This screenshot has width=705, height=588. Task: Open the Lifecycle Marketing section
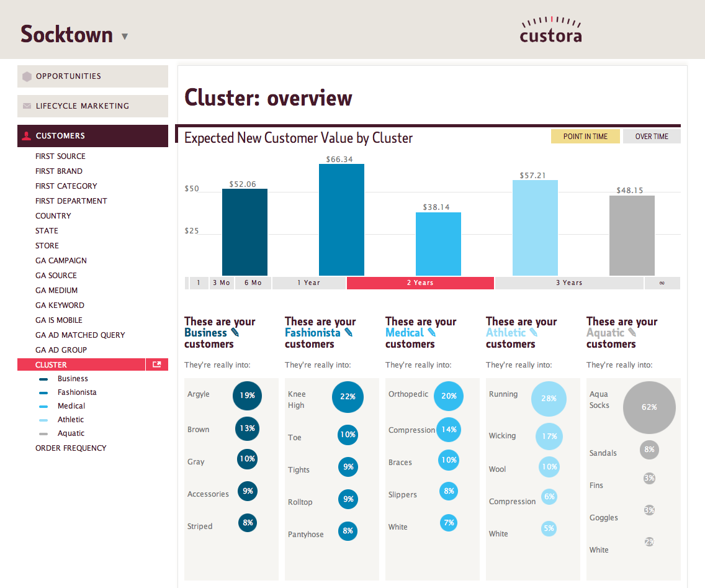(92, 106)
